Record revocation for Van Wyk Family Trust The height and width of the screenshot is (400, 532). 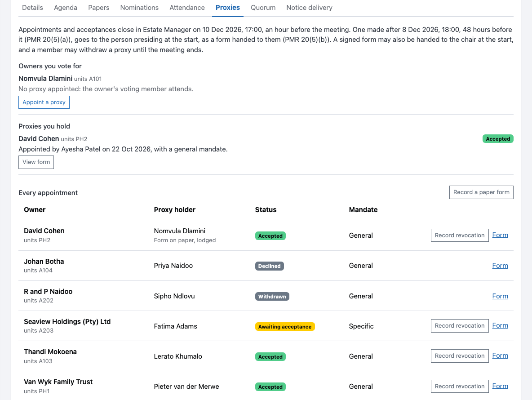(460, 386)
